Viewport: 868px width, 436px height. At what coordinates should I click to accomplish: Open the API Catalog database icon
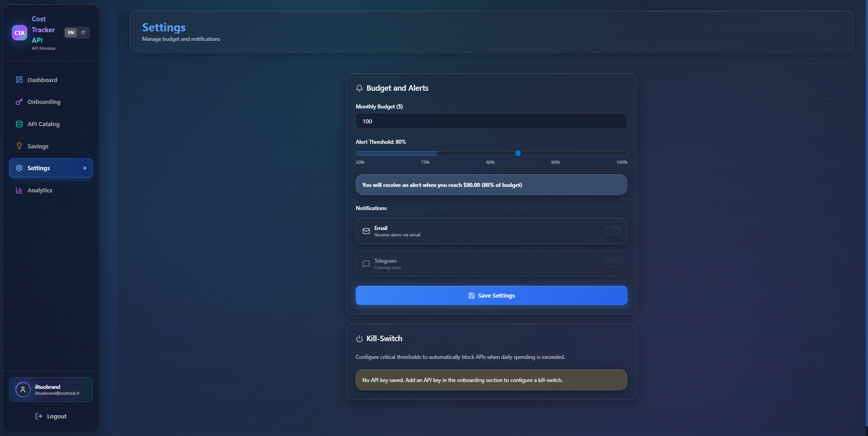pyautogui.click(x=19, y=124)
